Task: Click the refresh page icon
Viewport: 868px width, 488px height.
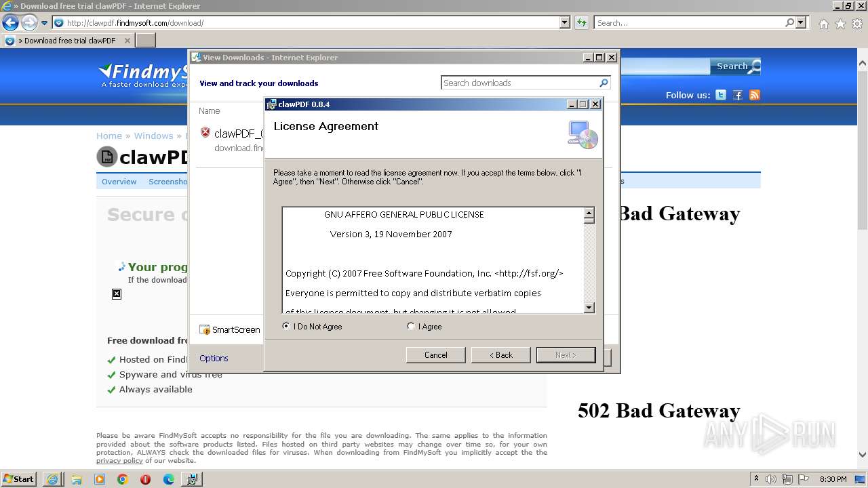Action: tap(581, 22)
